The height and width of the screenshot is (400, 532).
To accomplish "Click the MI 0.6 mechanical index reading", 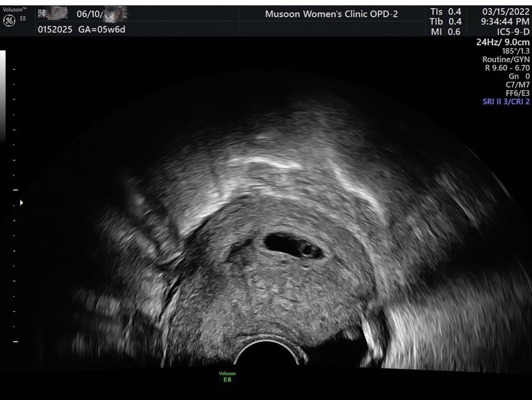I will pyautogui.click(x=445, y=32).
